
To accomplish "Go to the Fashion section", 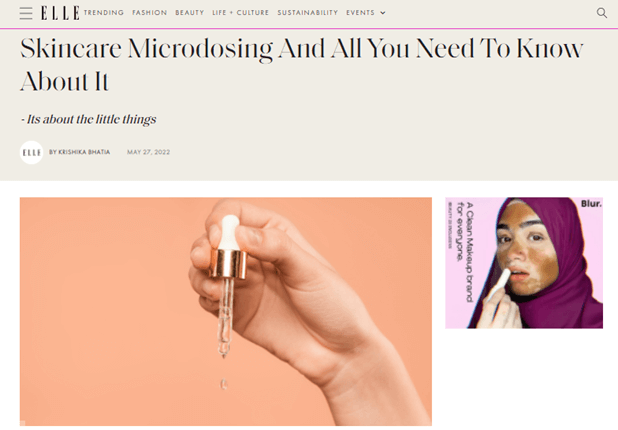I will pos(150,13).
